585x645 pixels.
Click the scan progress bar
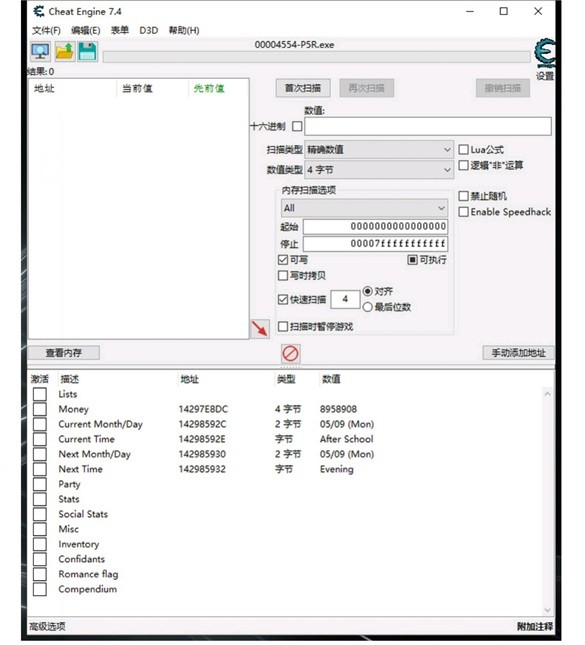(316, 57)
